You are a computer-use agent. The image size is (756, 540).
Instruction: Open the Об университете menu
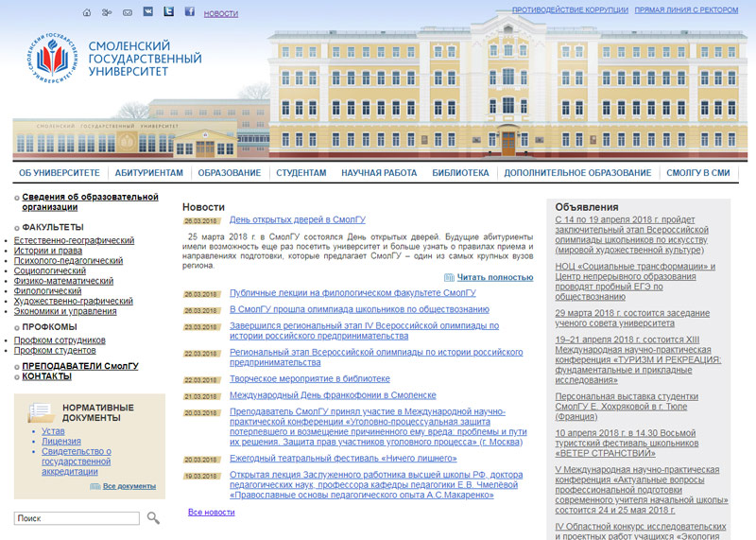coord(60,173)
